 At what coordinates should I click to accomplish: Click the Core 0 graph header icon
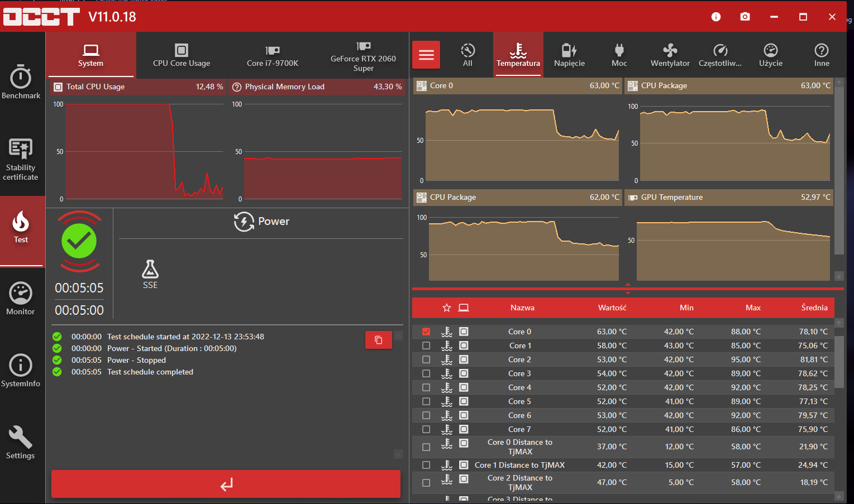422,86
